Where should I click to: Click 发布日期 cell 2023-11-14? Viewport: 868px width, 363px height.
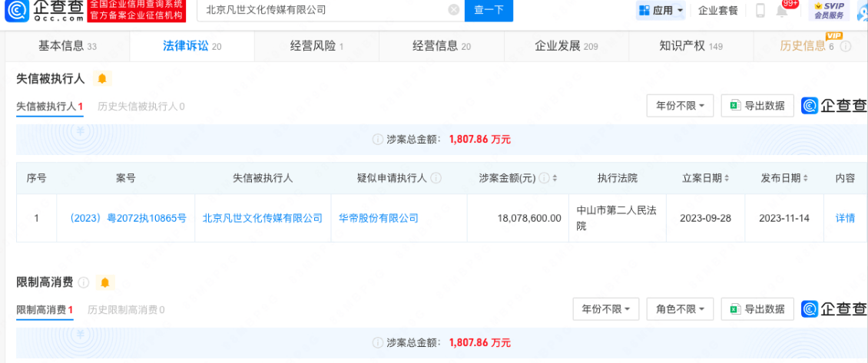pos(784,218)
